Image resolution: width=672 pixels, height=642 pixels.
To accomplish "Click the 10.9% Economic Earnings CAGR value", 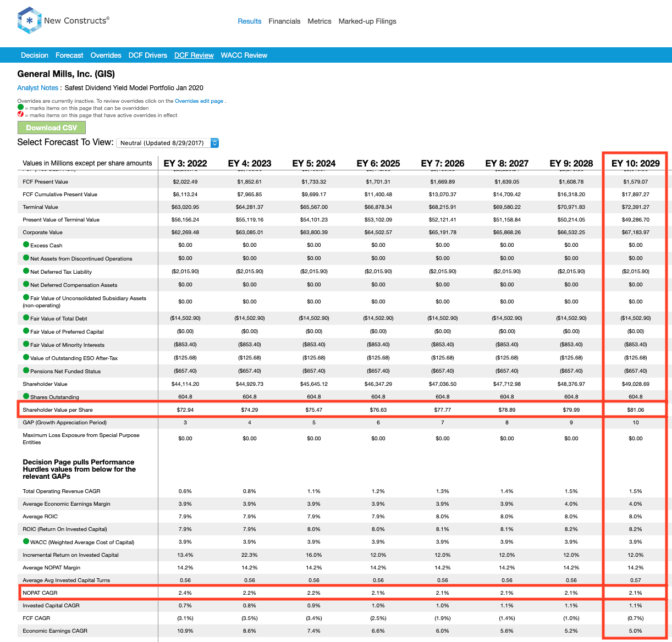I will click(185, 631).
